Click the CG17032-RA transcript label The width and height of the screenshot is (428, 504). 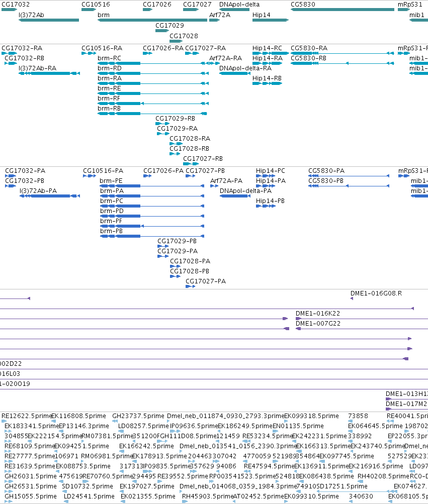click(22, 48)
